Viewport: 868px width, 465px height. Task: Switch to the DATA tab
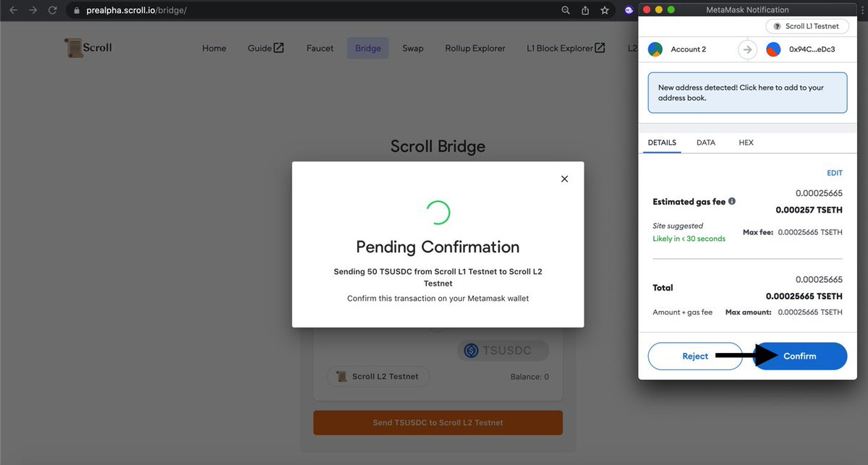(x=706, y=142)
